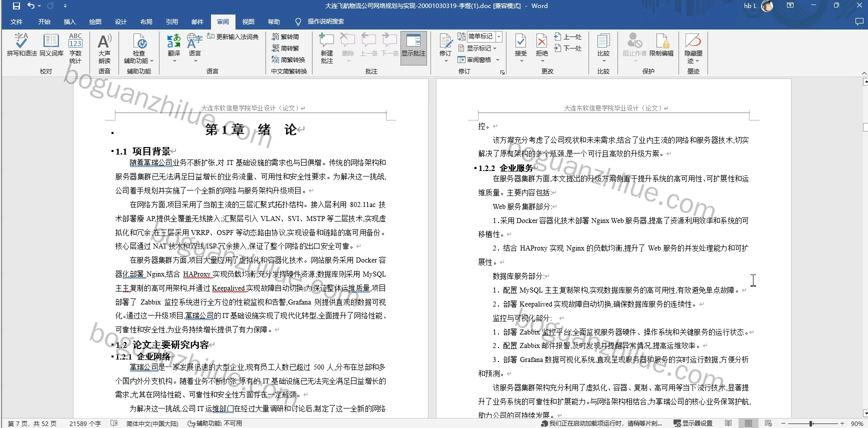The width and height of the screenshot is (868, 428).
Task: Start Read Aloud (大声朗读)
Action: click(x=104, y=48)
